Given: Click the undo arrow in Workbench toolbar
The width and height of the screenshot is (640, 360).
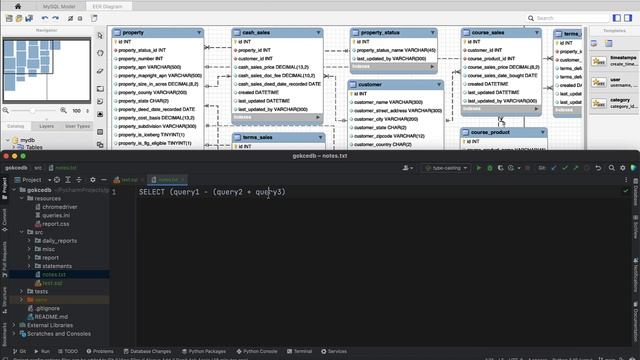Looking at the screenshot, I should tap(44, 18).
